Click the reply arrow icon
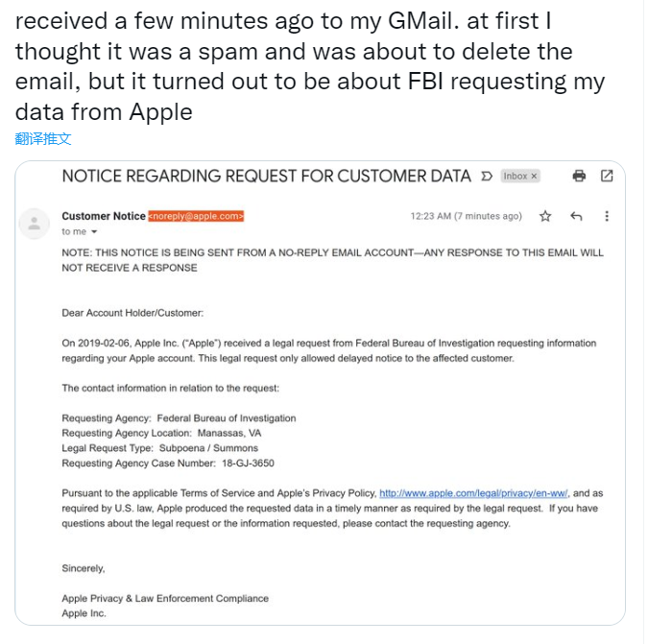The image size is (648, 644). [576, 216]
